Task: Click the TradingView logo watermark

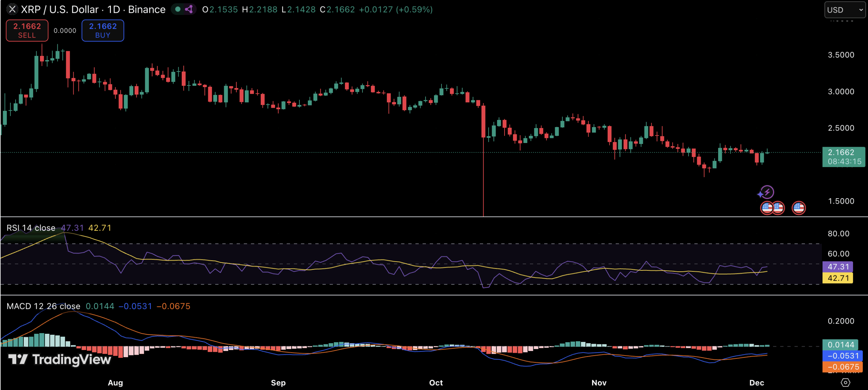Action: click(x=60, y=359)
